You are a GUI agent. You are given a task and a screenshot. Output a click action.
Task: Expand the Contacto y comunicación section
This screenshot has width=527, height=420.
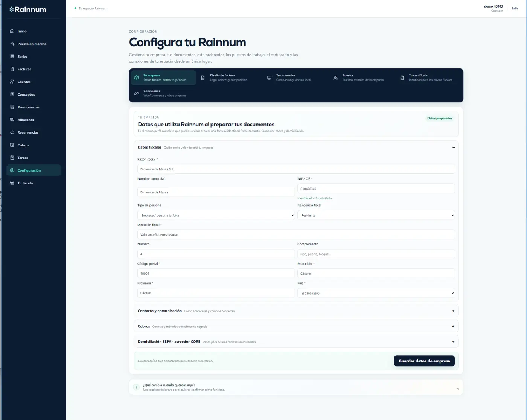coord(296,311)
